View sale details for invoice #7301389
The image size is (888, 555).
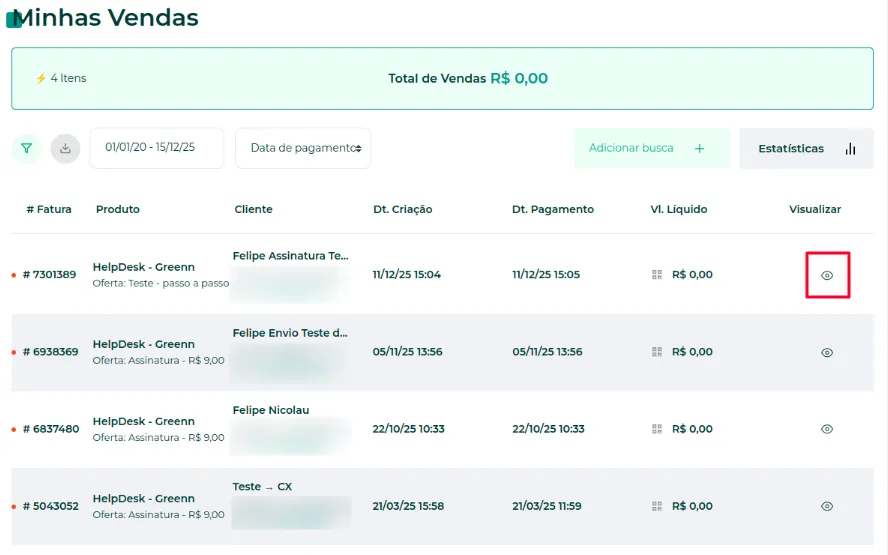(x=827, y=275)
